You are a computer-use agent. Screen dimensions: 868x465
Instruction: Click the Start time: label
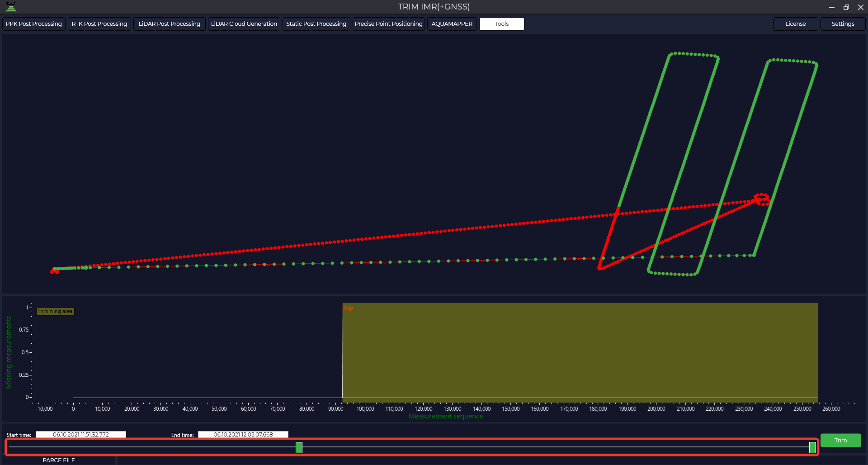pyautogui.click(x=19, y=435)
